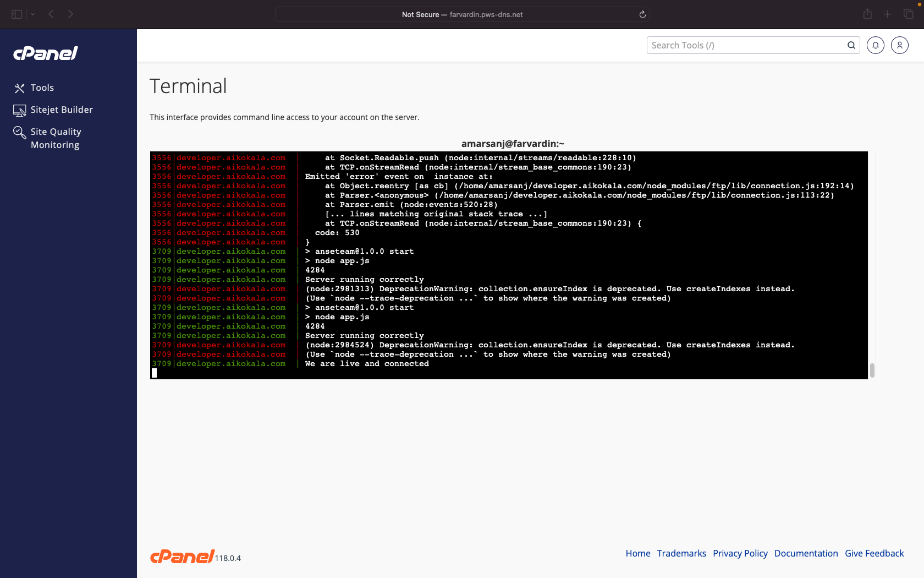
Task: Click the cPanel logo in sidebar
Action: click(x=46, y=53)
